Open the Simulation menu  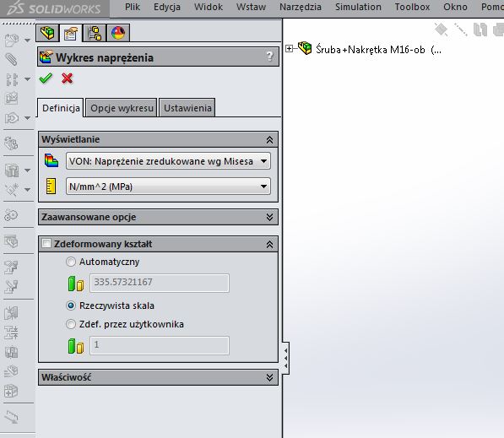click(x=358, y=7)
